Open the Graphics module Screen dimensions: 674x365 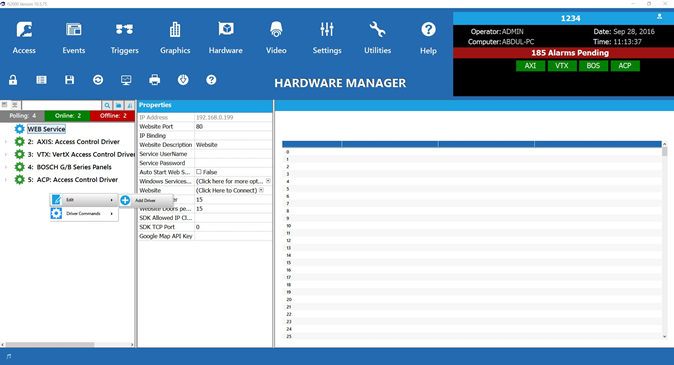[175, 38]
